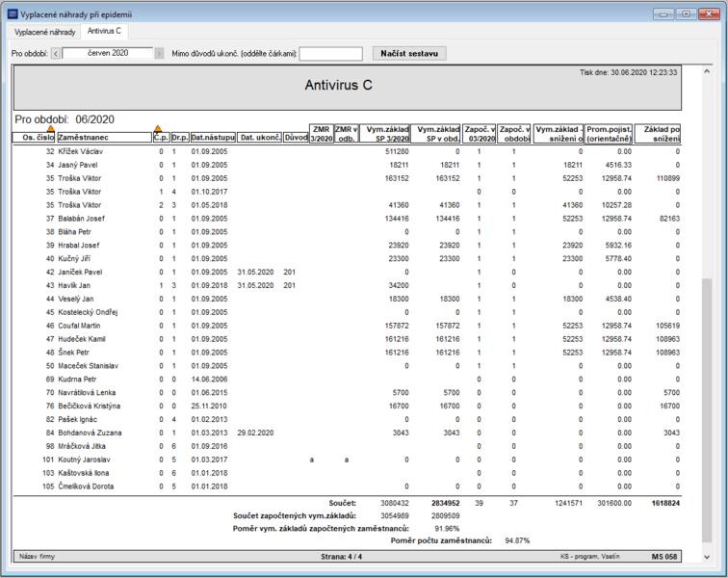Click the ZMR v odb. column header
The height and width of the screenshot is (578, 728).
coord(347,134)
